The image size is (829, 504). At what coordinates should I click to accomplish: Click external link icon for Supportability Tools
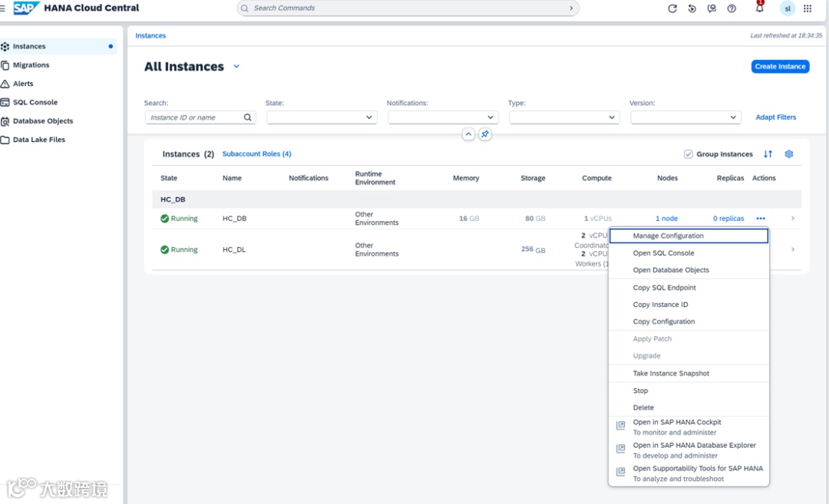(621, 471)
